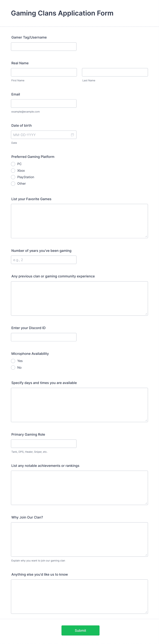
Task: Select Xbox as preferred platform
Action: click(x=13, y=171)
